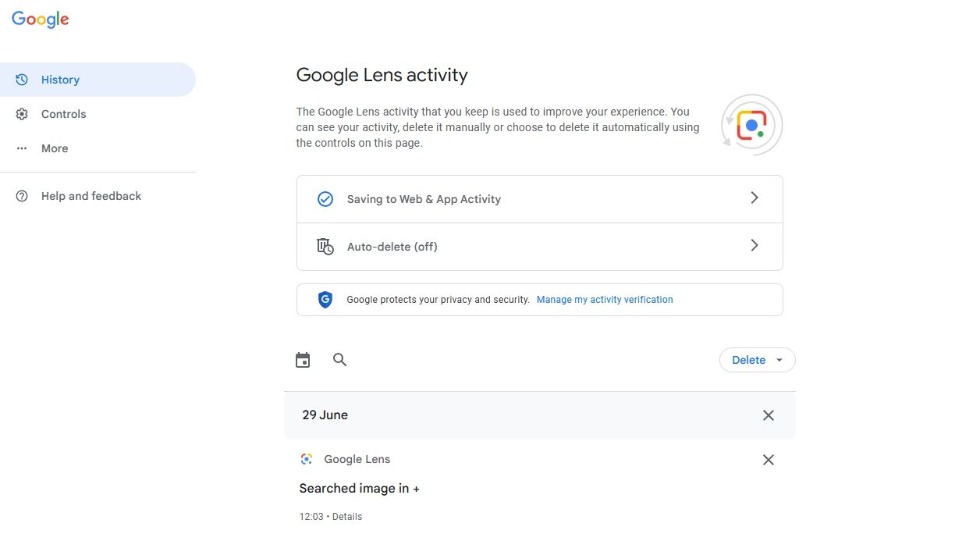Dismiss the 29 June date group

[768, 415]
